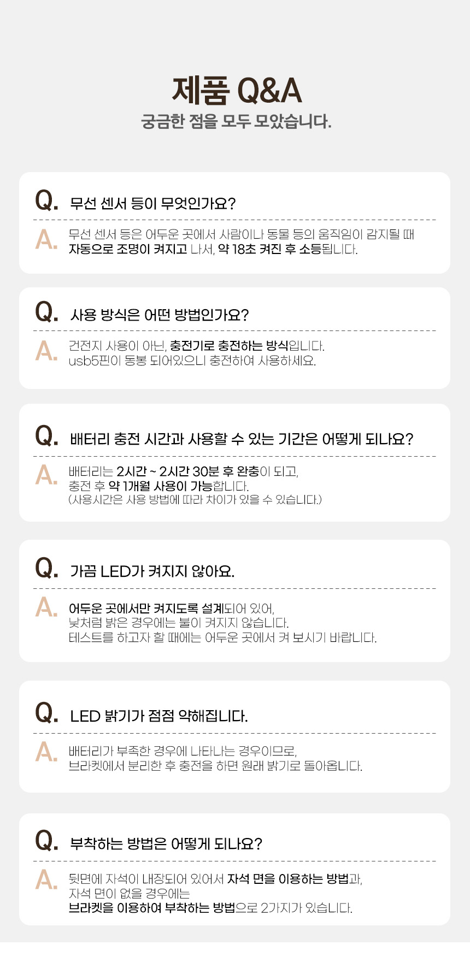Screen dimensions: 470x980
Task: Click the A icon beside 건전지 사용이 아닌 answer
Action: [46, 351]
